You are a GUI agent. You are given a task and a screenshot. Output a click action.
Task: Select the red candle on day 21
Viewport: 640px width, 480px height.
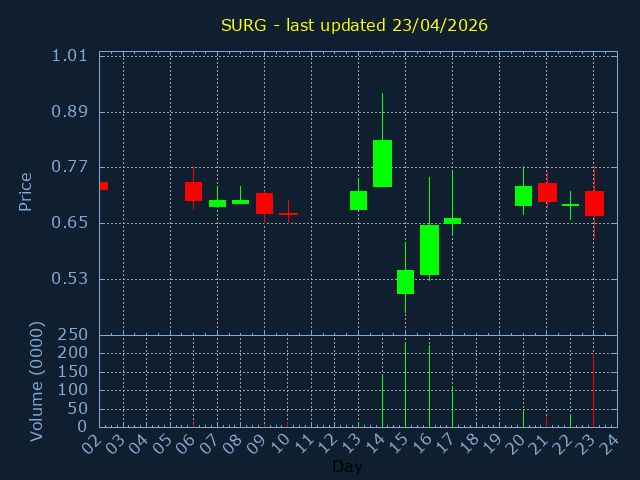pyautogui.click(x=547, y=192)
